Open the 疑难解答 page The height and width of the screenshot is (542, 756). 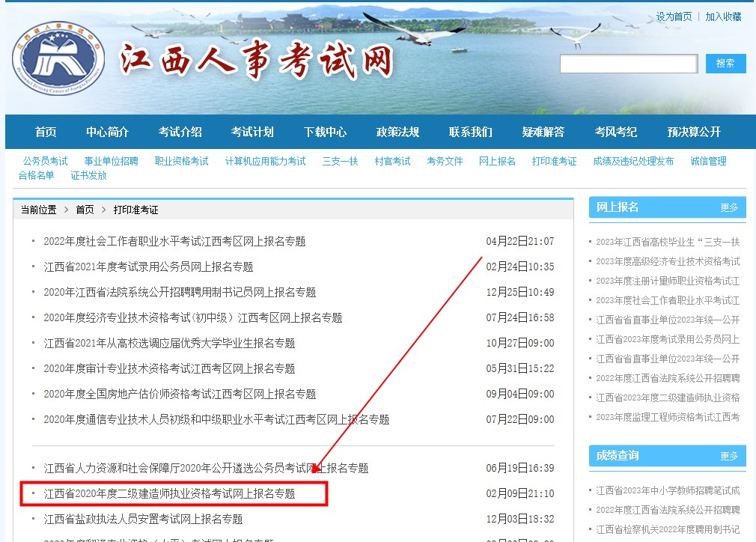tap(543, 132)
